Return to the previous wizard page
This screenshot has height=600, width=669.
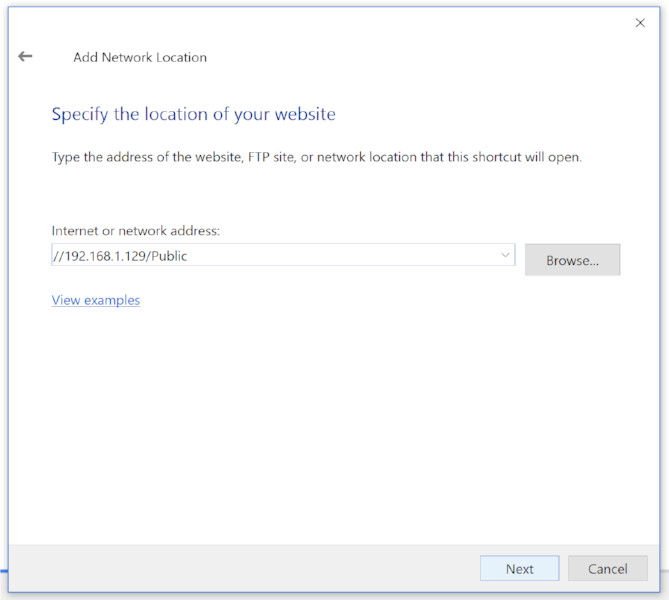click(x=26, y=57)
